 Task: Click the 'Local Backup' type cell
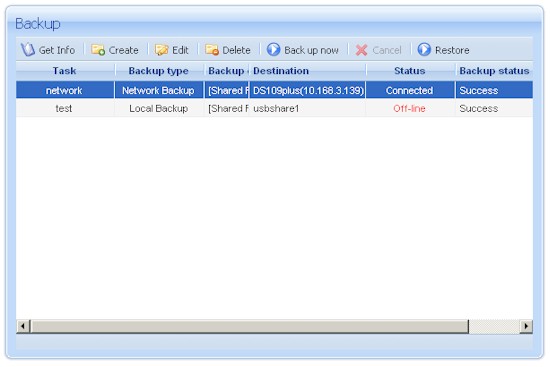(159, 108)
